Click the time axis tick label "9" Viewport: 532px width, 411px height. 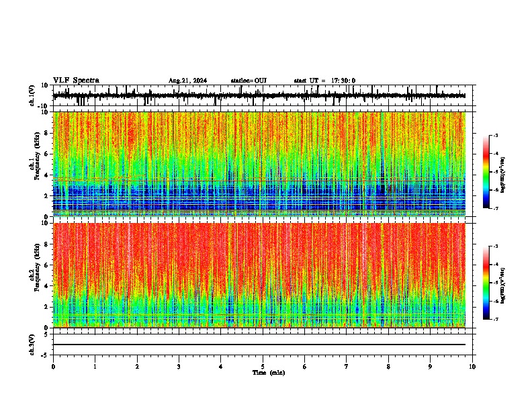(430, 367)
